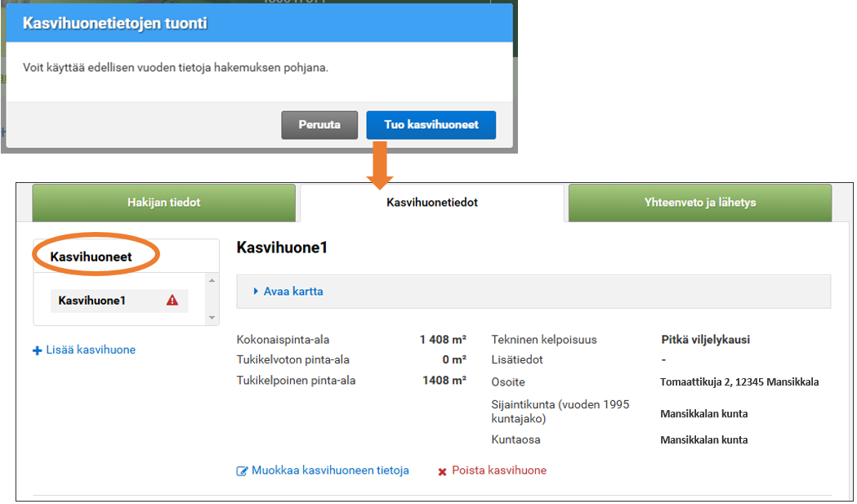Click the scrollbar up arrow in the greenhouse list
Screen dimensions: 857x504
(x=213, y=281)
